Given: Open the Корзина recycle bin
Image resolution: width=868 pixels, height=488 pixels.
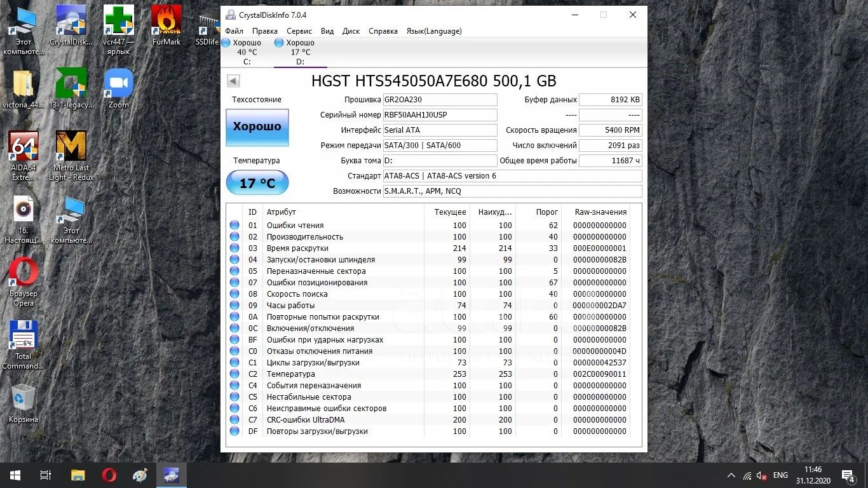Looking at the screenshot, I should (x=24, y=403).
